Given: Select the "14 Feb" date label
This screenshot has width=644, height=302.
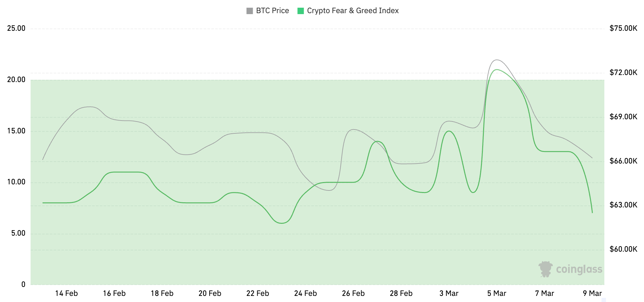Looking at the screenshot, I should point(66,293).
